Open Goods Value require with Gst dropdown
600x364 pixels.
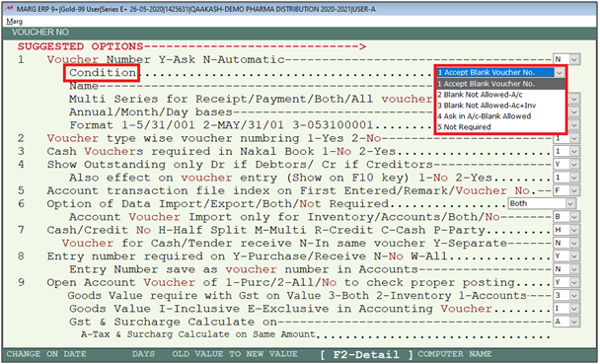[x=574, y=295]
